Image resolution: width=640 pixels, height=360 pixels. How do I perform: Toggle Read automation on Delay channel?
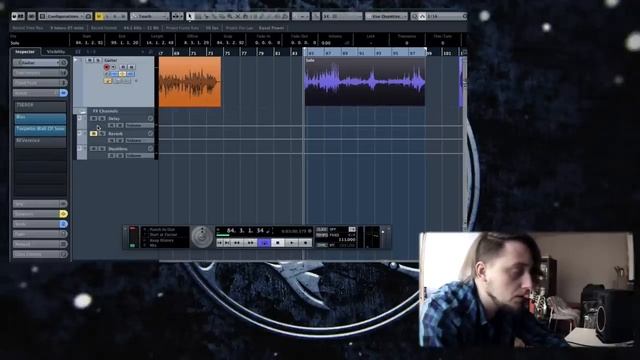coord(111,125)
